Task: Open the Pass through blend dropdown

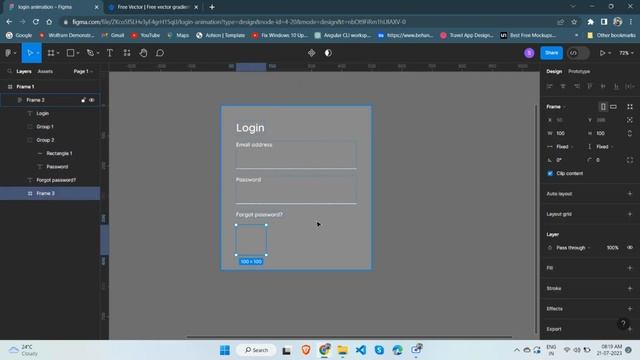Action: click(573, 248)
